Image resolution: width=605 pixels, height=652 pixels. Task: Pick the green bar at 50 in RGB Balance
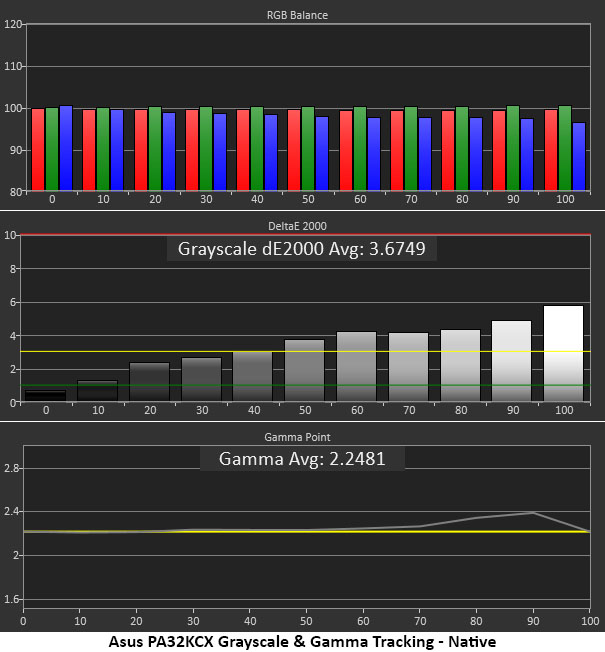[x=308, y=148]
